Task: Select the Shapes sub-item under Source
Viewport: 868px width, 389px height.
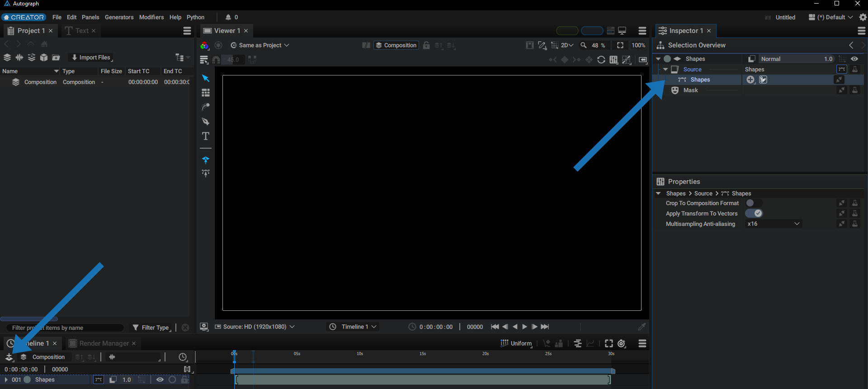Action: tap(700, 80)
